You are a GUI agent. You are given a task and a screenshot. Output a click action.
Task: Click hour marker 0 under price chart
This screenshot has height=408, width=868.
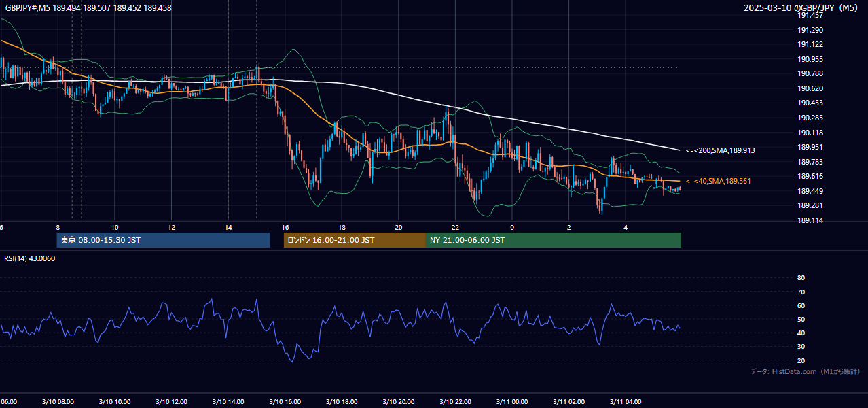[512, 227]
